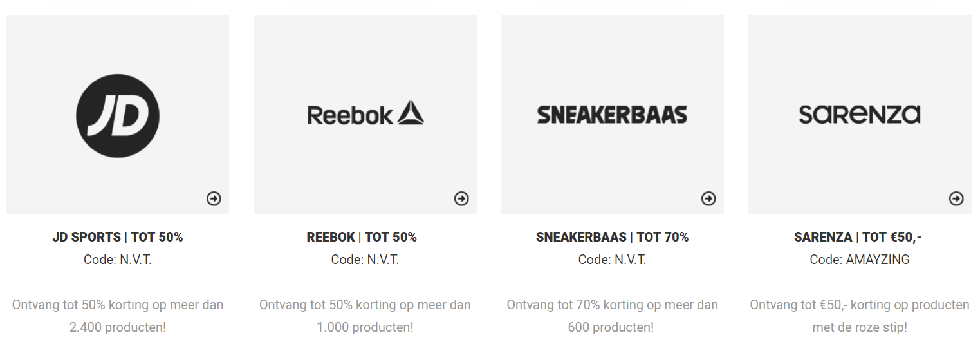Open the JD SPORTS | TOT 50% title

click(x=118, y=237)
